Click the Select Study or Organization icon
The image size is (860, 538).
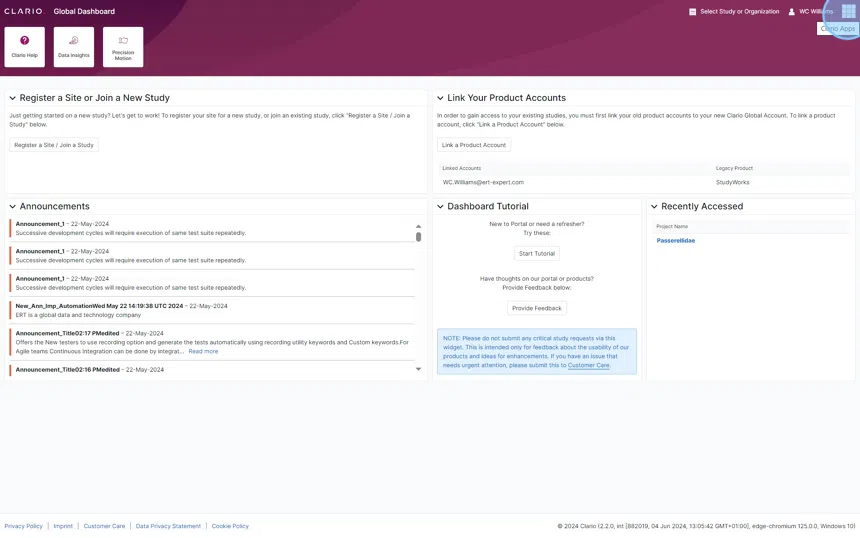(x=692, y=12)
